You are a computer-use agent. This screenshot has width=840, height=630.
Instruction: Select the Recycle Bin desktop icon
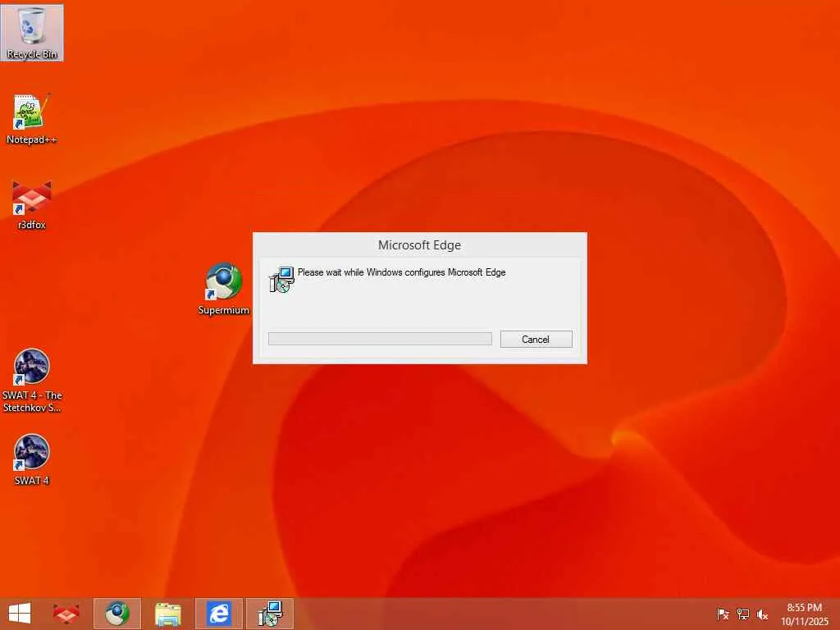32,32
